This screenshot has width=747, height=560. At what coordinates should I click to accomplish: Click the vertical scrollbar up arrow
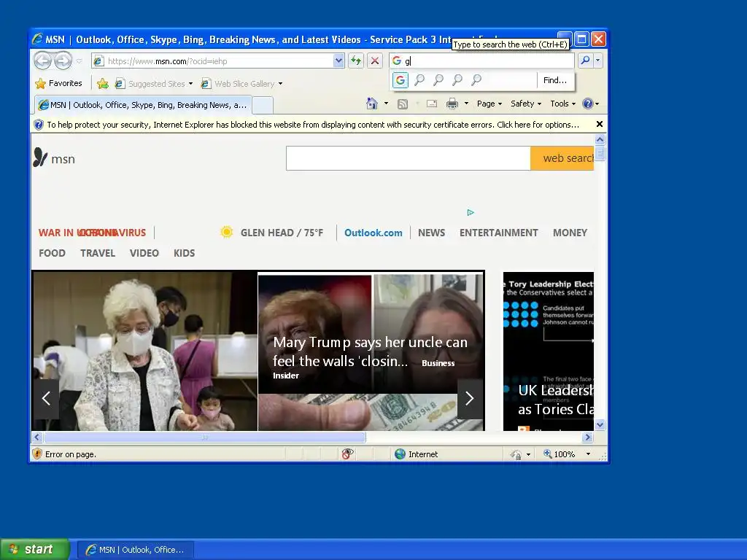[600, 139]
